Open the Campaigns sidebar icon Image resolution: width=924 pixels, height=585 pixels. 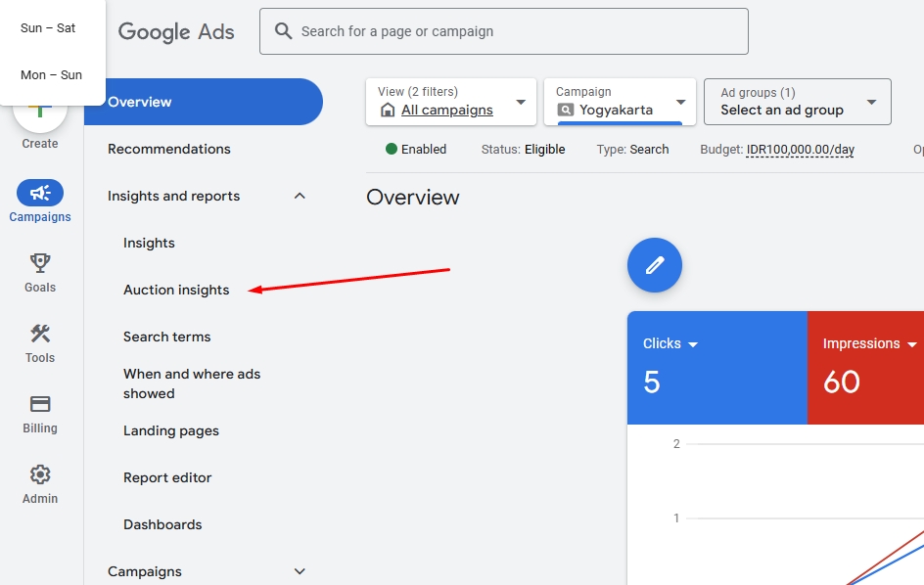(39, 193)
